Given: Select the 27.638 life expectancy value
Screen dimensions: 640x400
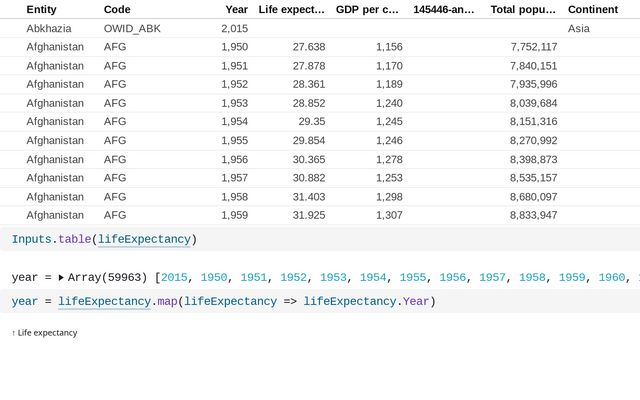Looking at the screenshot, I should coord(308,47).
